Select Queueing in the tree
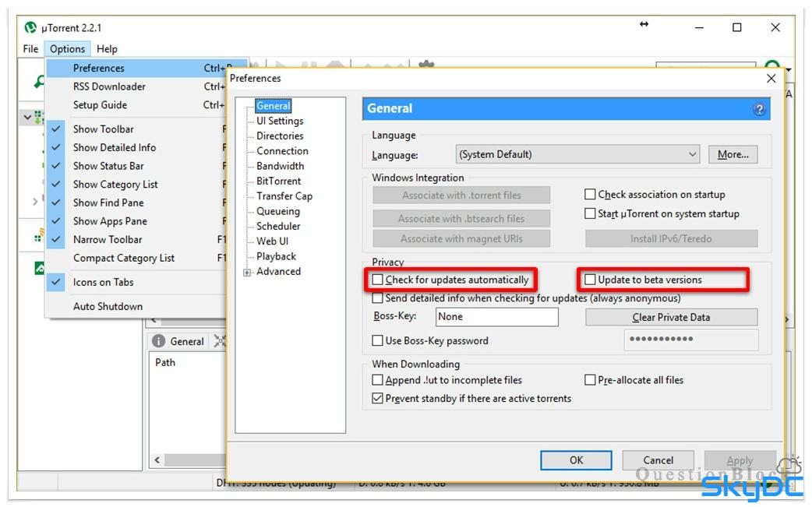812x507 pixels. coord(278,211)
